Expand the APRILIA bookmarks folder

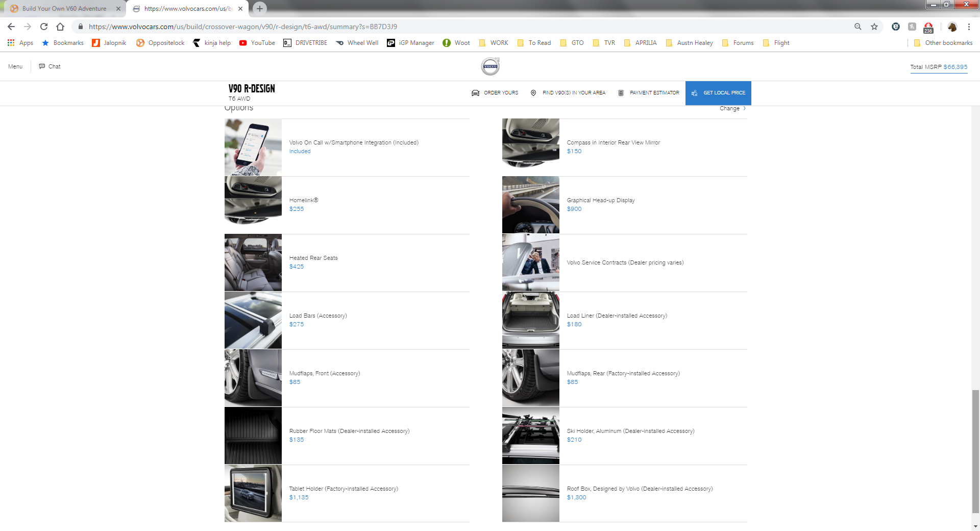pos(640,43)
